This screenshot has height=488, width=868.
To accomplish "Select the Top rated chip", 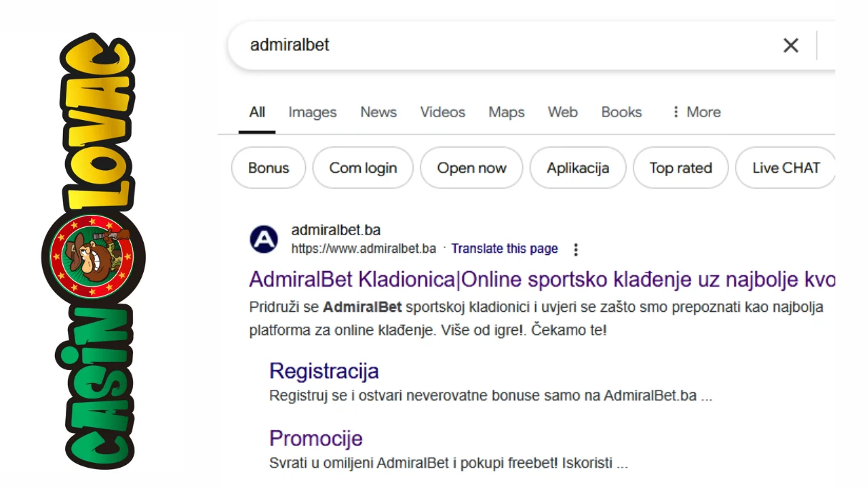I will coord(681,168).
